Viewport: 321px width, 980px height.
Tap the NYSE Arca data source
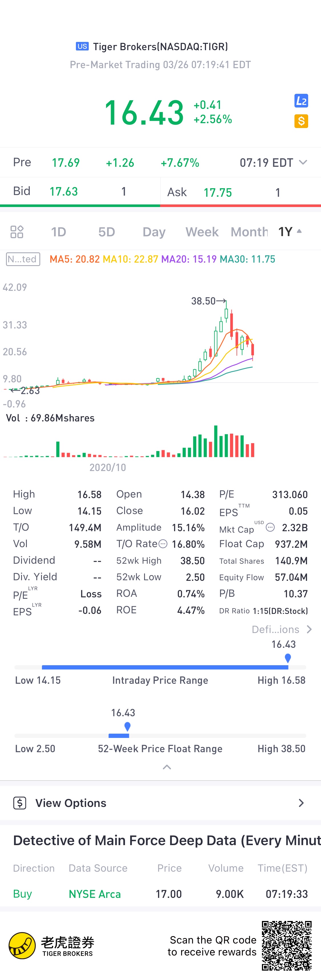[x=94, y=894]
